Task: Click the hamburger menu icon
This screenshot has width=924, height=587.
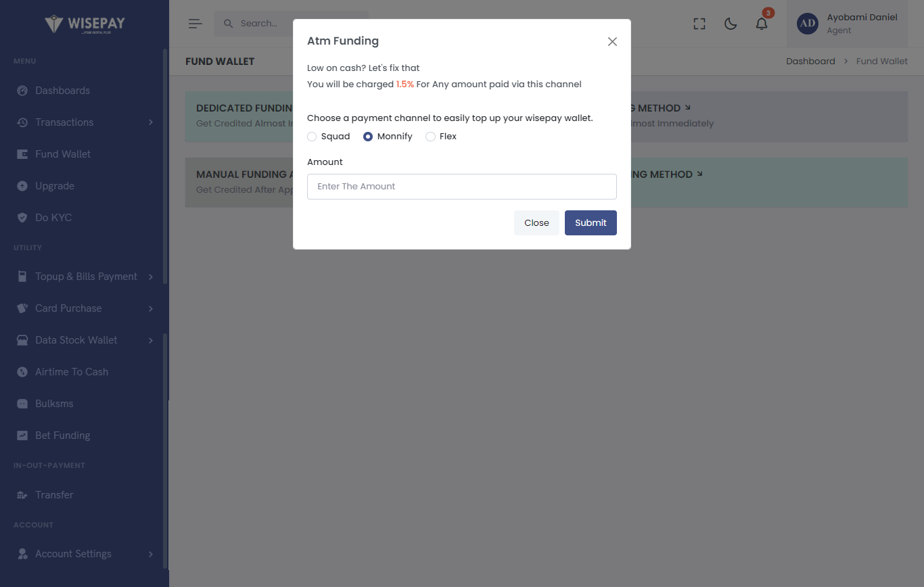Action: coord(195,24)
